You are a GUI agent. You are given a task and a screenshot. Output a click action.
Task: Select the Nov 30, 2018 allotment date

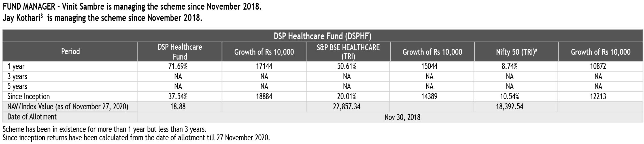pyautogui.click(x=402, y=117)
